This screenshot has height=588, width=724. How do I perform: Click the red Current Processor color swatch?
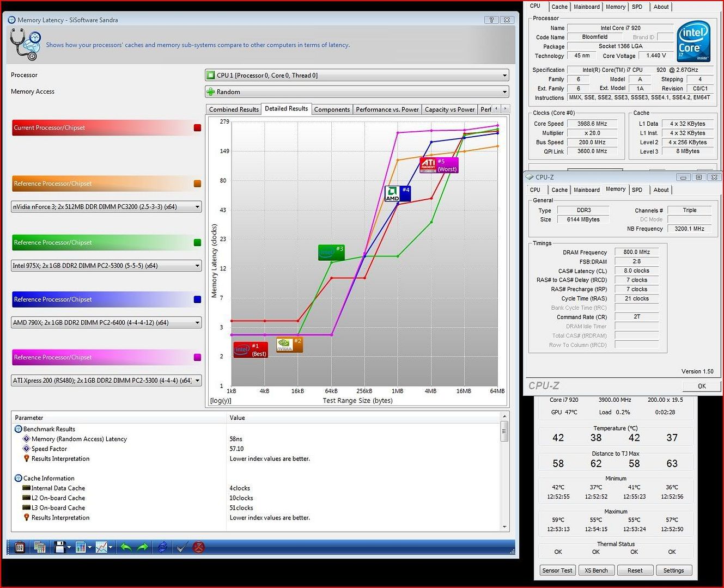[x=197, y=128]
